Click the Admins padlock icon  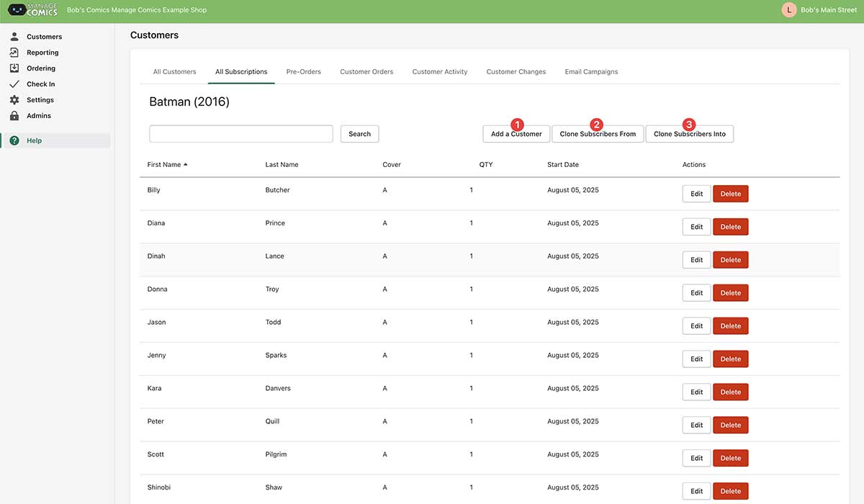tap(14, 116)
